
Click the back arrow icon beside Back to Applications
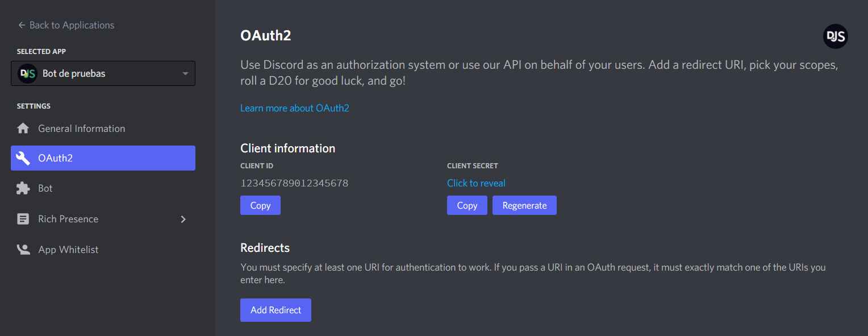[21, 24]
